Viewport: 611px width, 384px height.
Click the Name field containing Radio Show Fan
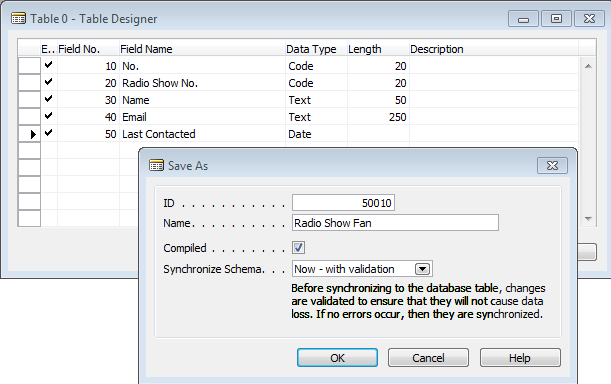click(395, 223)
